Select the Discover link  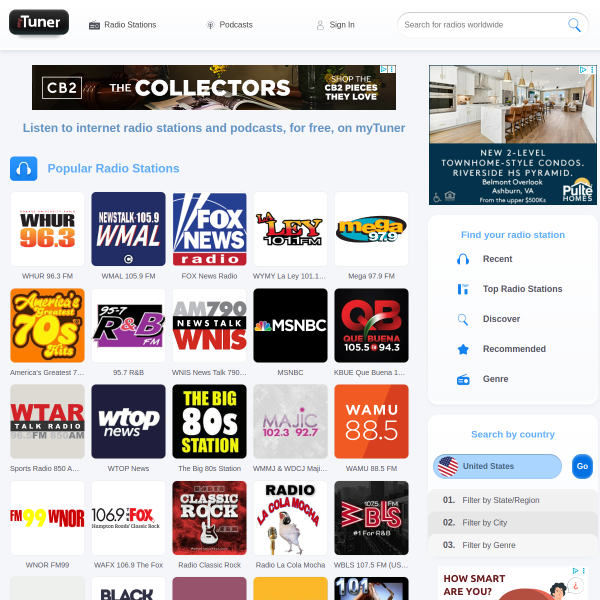[x=501, y=319]
